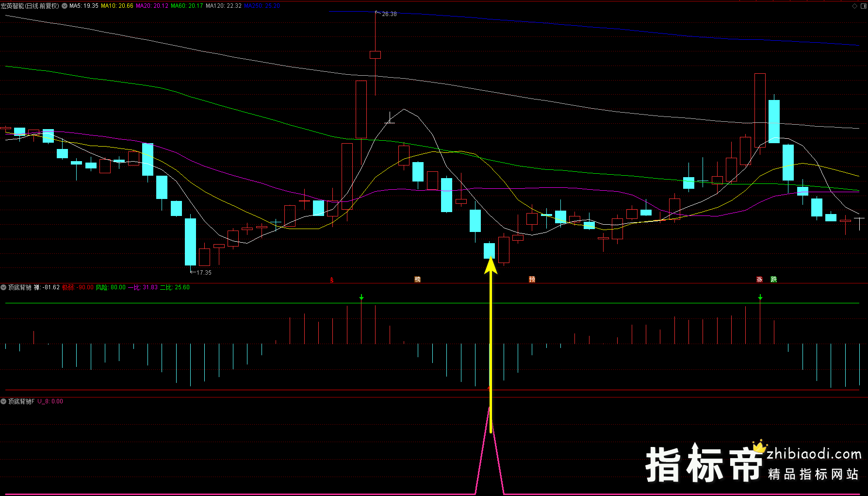Click the 风险: 80.00 value
Viewport: 868px width, 496px height.
pos(111,287)
